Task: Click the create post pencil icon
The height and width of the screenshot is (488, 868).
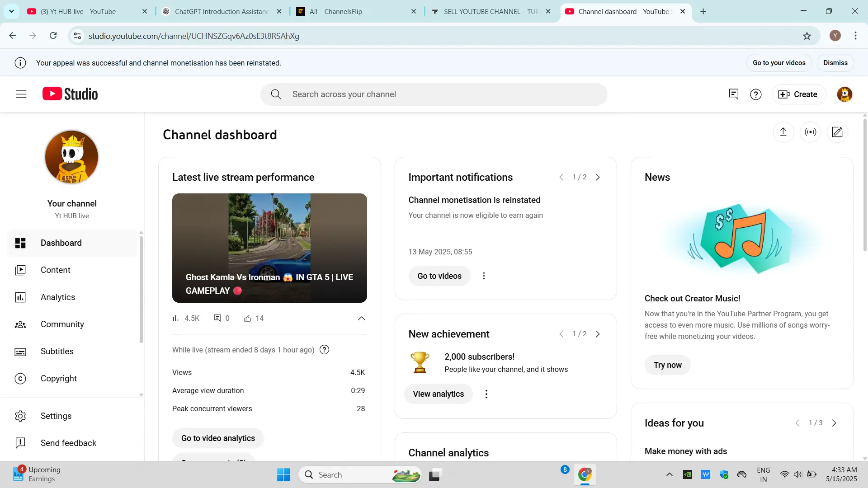Action: pyautogui.click(x=837, y=132)
